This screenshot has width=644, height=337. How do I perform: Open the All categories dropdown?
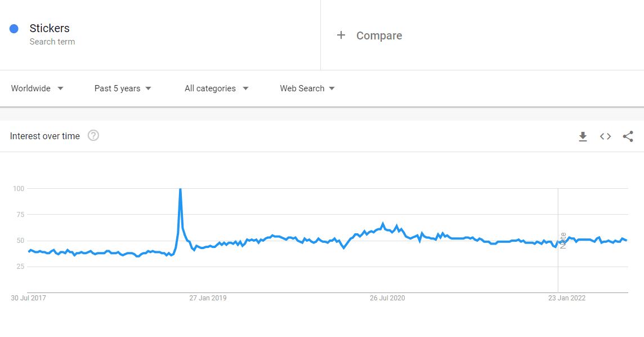point(216,88)
